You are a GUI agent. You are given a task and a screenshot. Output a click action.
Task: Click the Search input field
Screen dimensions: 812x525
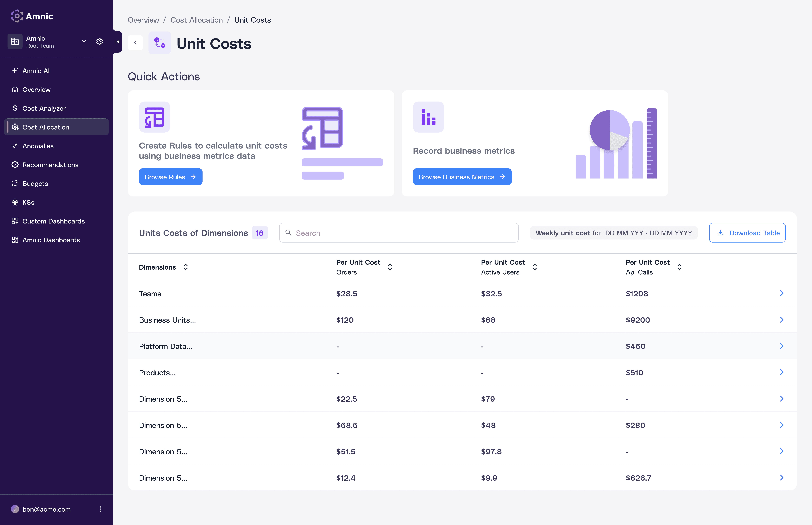click(x=399, y=233)
